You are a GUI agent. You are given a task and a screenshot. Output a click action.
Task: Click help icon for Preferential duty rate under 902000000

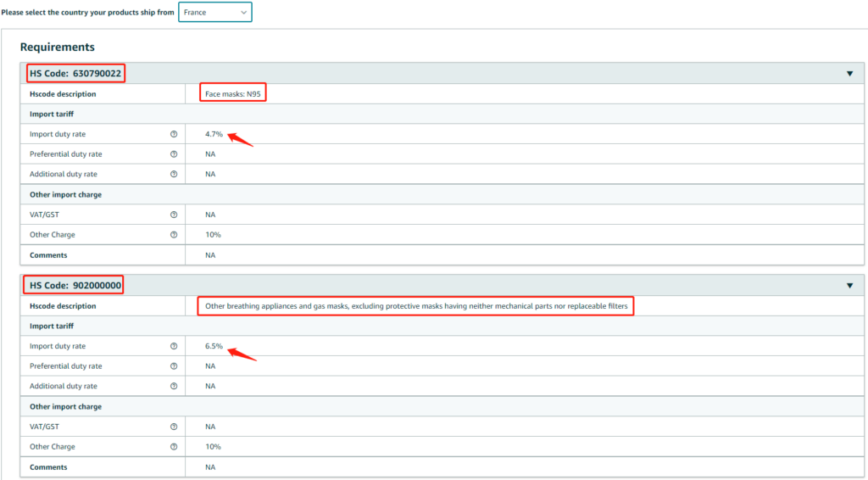click(174, 366)
